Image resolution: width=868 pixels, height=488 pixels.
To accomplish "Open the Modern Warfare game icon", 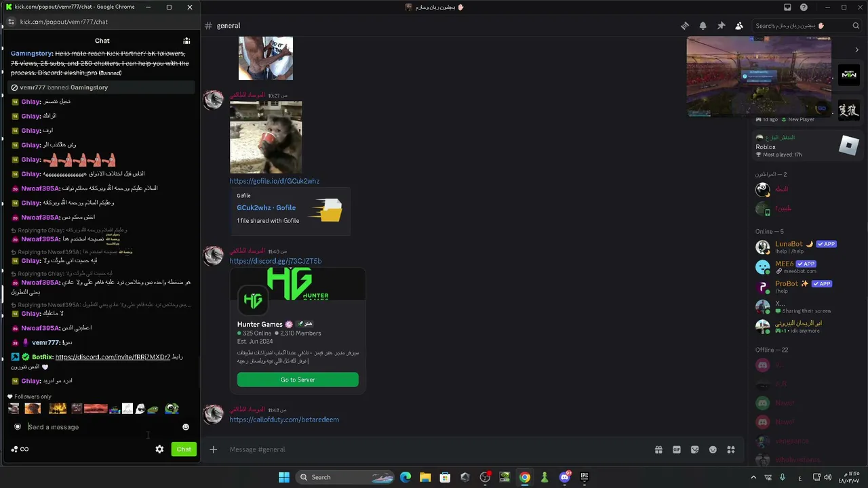I will (x=848, y=75).
